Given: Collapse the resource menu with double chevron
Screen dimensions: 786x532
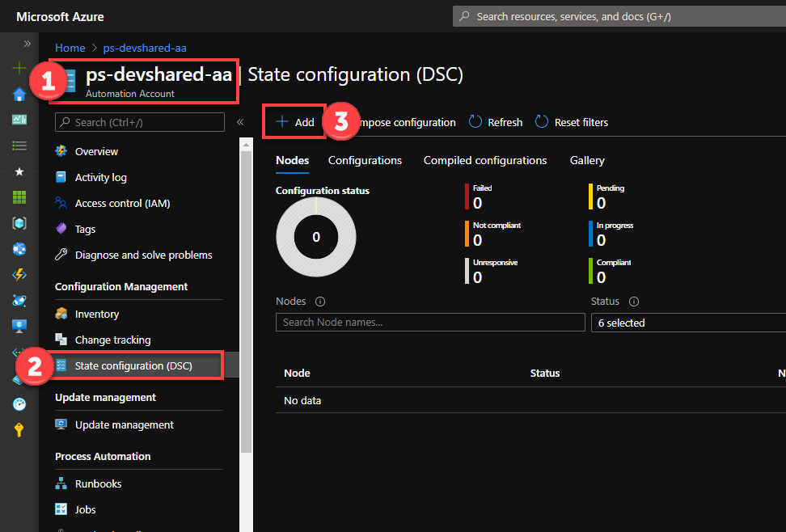Looking at the screenshot, I should click(x=240, y=122).
